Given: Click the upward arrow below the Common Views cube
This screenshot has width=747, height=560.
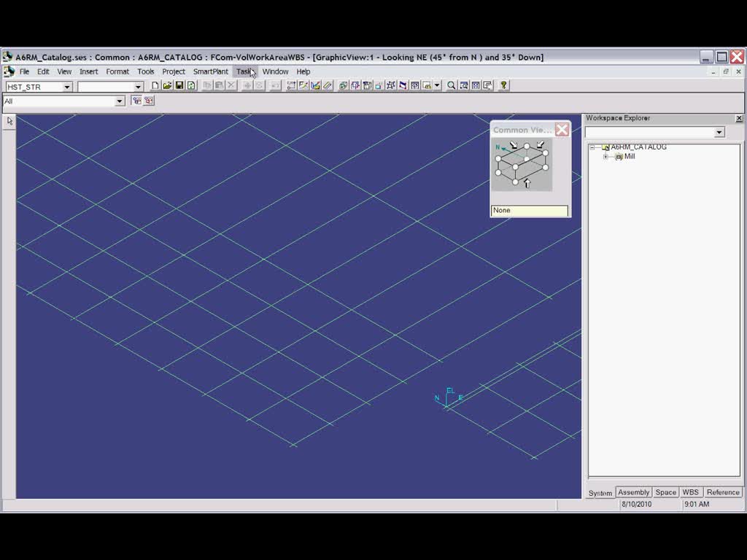Looking at the screenshot, I should point(527,183).
